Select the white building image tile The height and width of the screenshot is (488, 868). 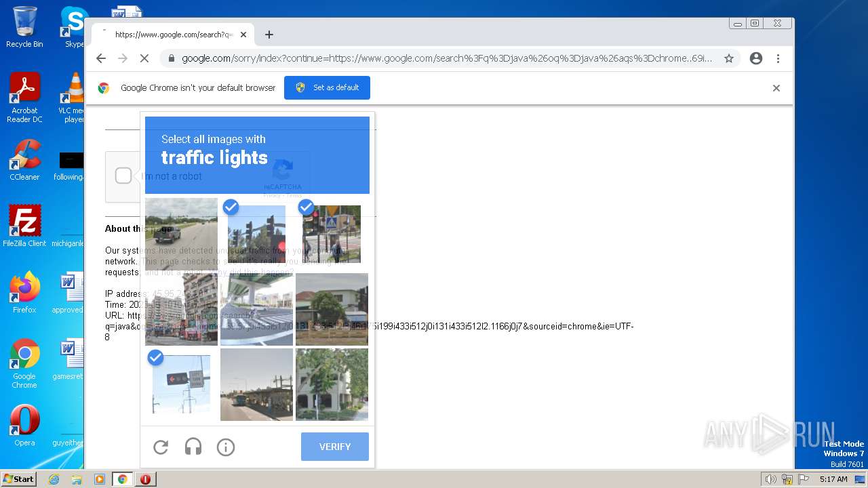click(x=332, y=384)
